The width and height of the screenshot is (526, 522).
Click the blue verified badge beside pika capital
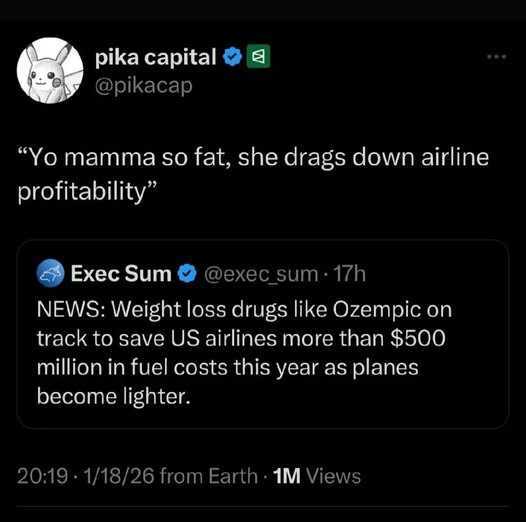pos(233,57)
